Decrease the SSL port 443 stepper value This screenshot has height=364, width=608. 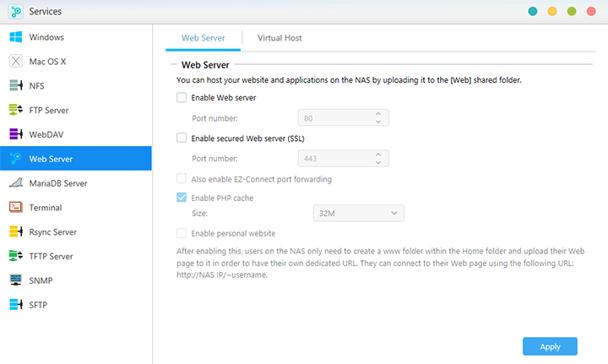377,161
